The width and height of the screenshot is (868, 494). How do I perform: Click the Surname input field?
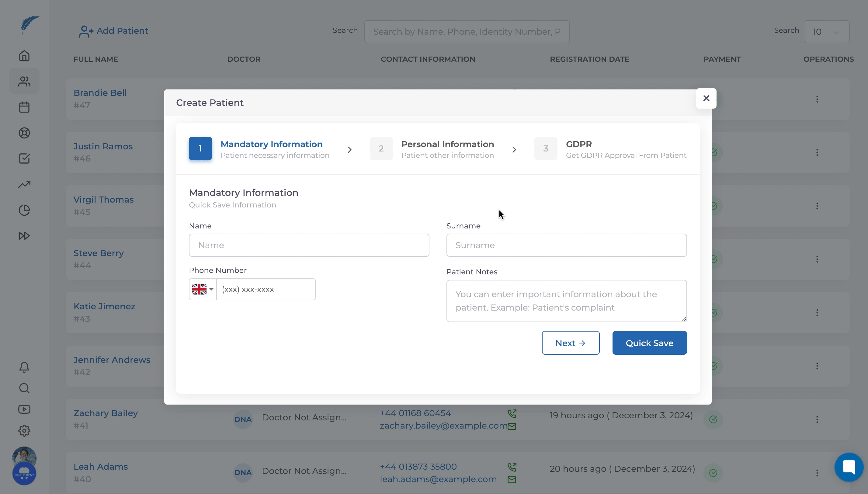(566, 245)
